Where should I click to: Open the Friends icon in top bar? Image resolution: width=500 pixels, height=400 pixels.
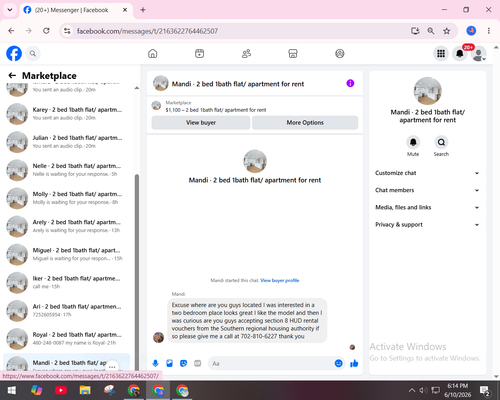tap(246, 53)
